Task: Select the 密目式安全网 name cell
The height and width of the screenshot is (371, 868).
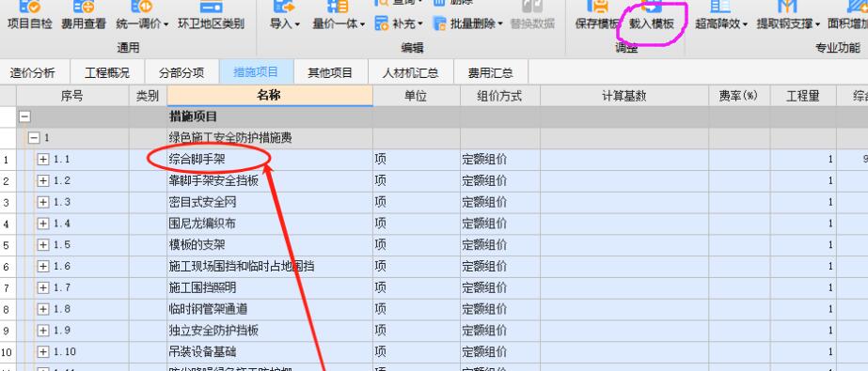Action: coord(270,202)
